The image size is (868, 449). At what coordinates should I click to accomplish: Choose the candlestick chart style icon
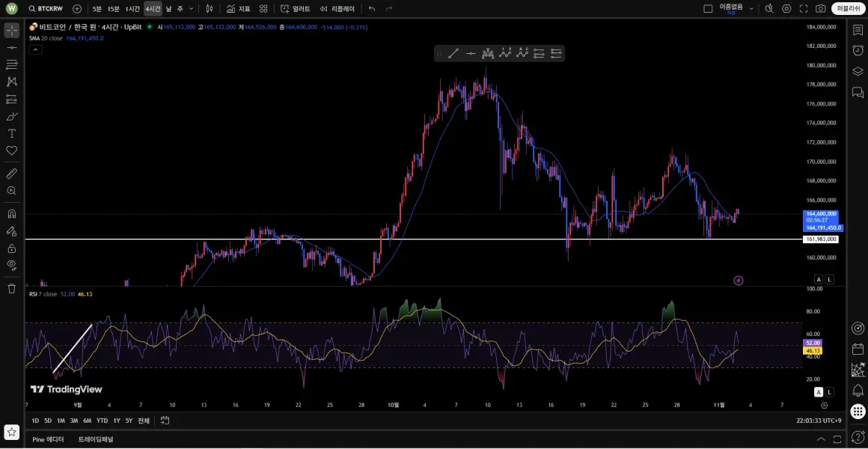click(210, 9)
